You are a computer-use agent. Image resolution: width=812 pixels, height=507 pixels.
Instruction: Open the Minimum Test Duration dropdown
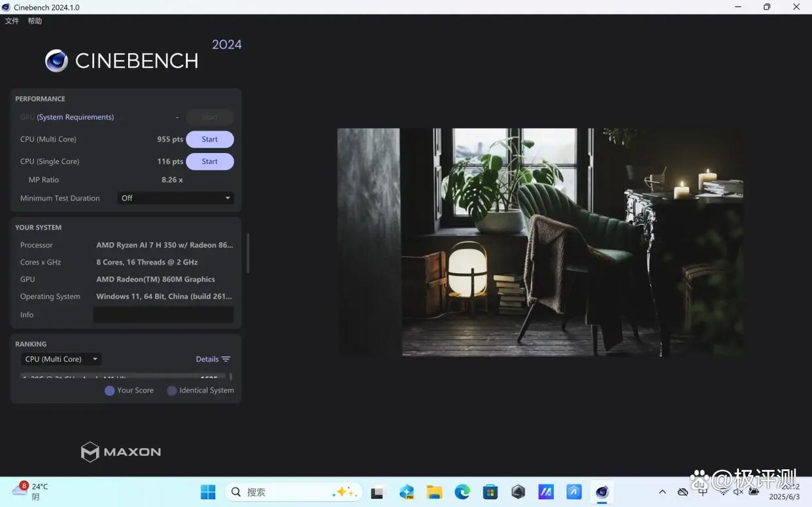(x=175, y=198)
